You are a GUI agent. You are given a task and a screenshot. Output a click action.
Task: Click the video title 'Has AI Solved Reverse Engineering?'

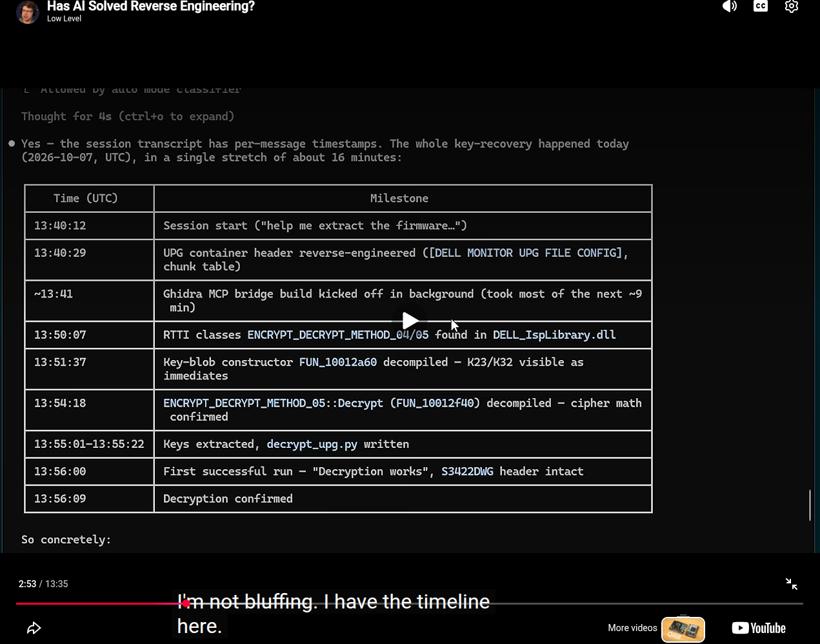coord(151,6)
